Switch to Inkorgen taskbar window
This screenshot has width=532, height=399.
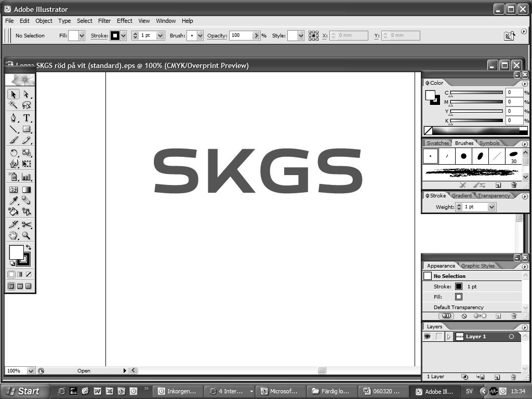click(x=178, y=391)
